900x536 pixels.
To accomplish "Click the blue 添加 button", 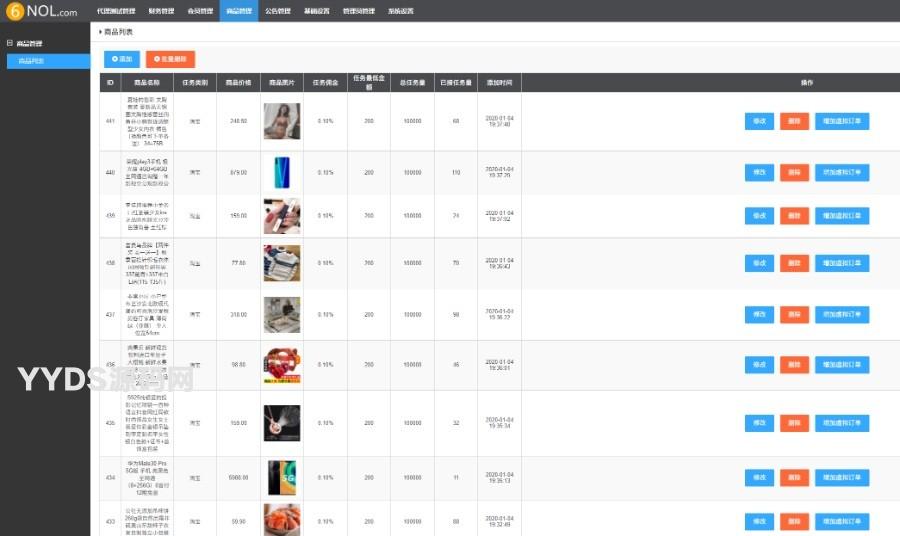I will 122,59.
